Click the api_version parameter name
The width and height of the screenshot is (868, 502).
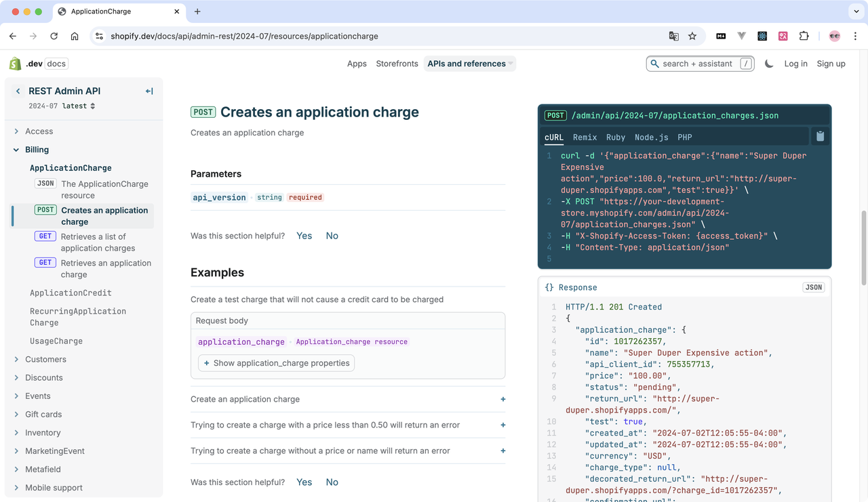click(x=219, y=197)
